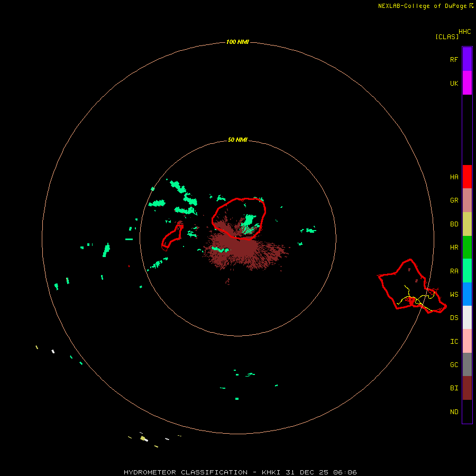
Task: Click the Hydrometeor Classification KHKI title text
Action: pyautogui.click(x=240, y=472)
